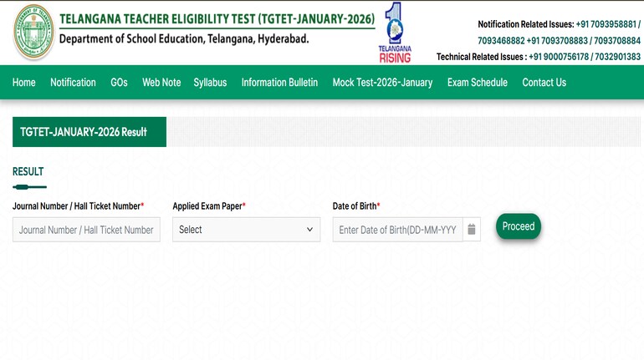This screenshot has width=644, height=360.
Task: Open the date of birth calendar picker
Action: tap(472, 229)
